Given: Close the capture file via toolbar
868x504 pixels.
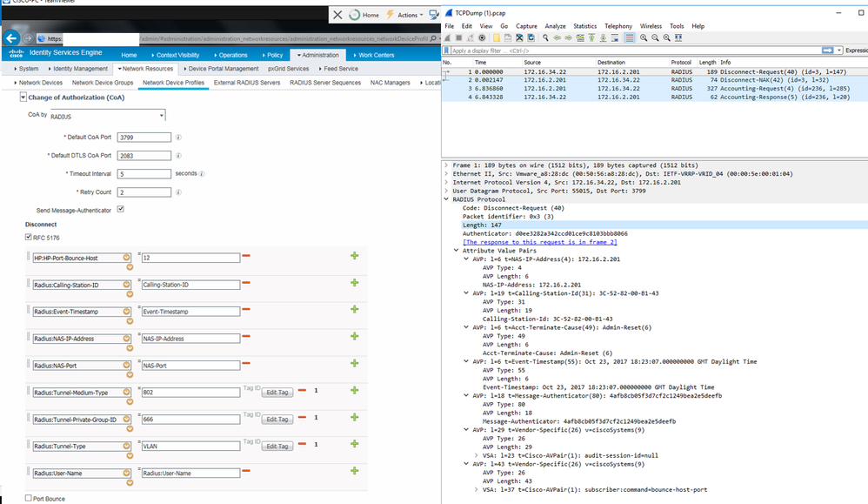Looking at the screenshot, I should coord(519,37).
